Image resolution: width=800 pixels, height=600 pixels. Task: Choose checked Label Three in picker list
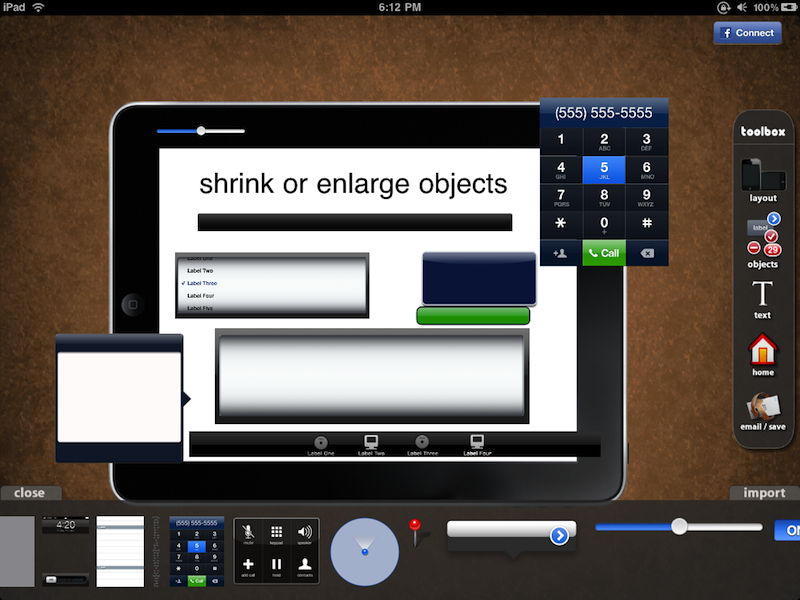[199, 283]
